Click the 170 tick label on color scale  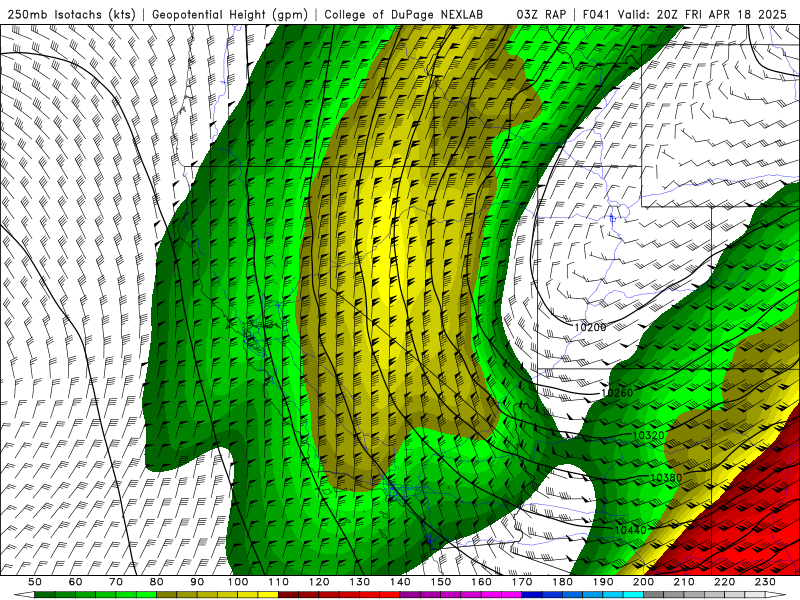point(522,582)
